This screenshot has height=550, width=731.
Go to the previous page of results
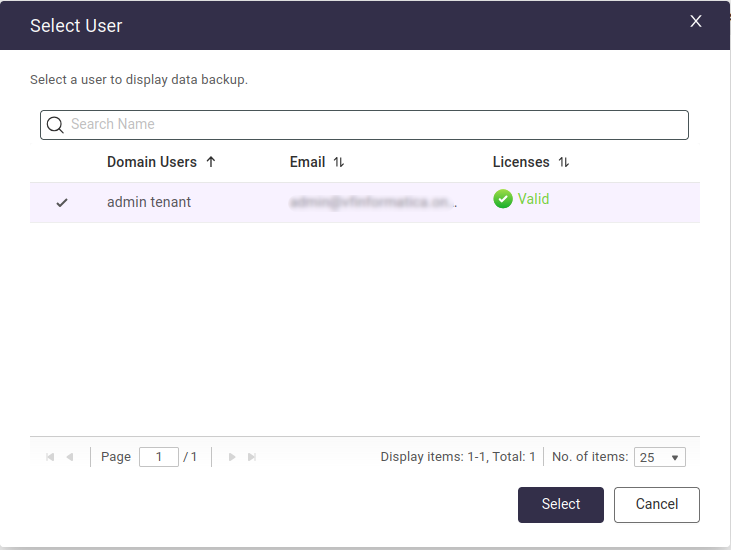(x=70, y=457)
